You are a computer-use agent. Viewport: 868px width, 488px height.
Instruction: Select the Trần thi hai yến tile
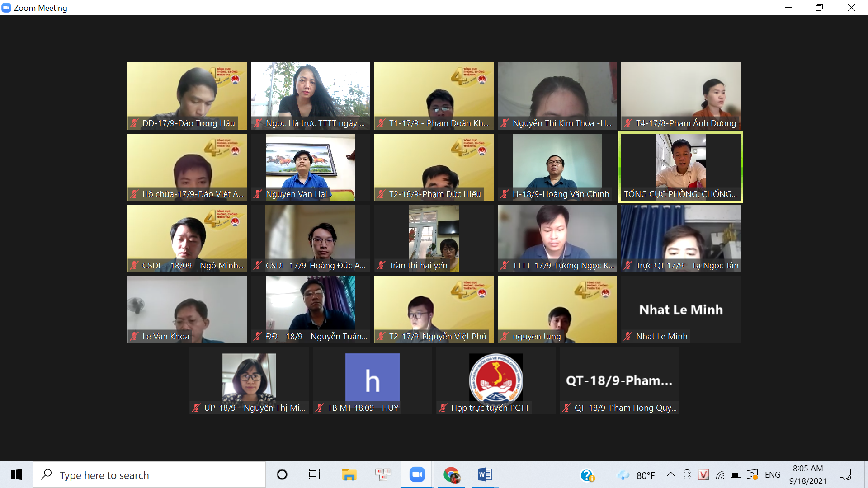click(434, 239)
